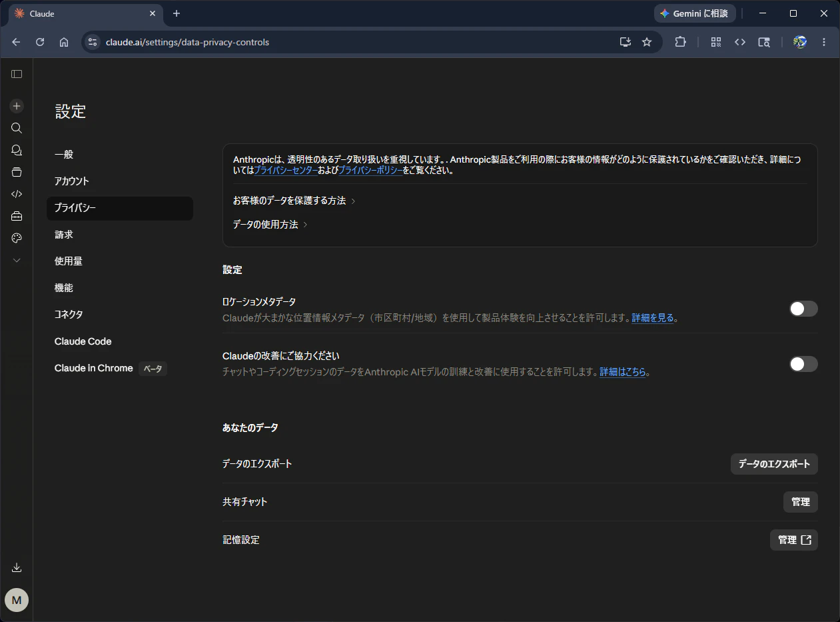Click the 設定 page heading
Viewport: 840px width, 622px height.
pos(71,112)
